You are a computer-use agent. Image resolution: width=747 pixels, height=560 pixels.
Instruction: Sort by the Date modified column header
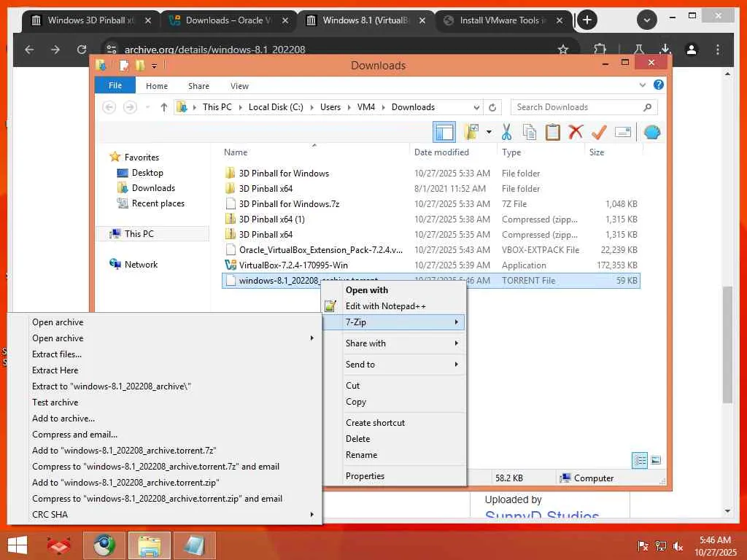tap(441, 152)
